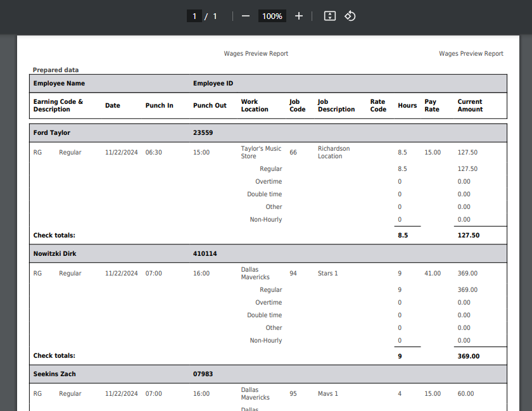Click Seekins Zach's 'RG' earning code

37,394
